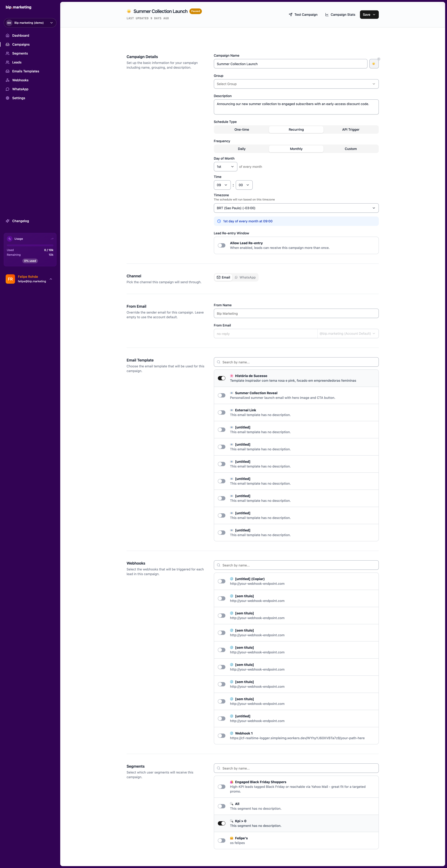447x868 pixels.
Task: Click the WhatsApp icon in Channel selector
Action: 236,277
